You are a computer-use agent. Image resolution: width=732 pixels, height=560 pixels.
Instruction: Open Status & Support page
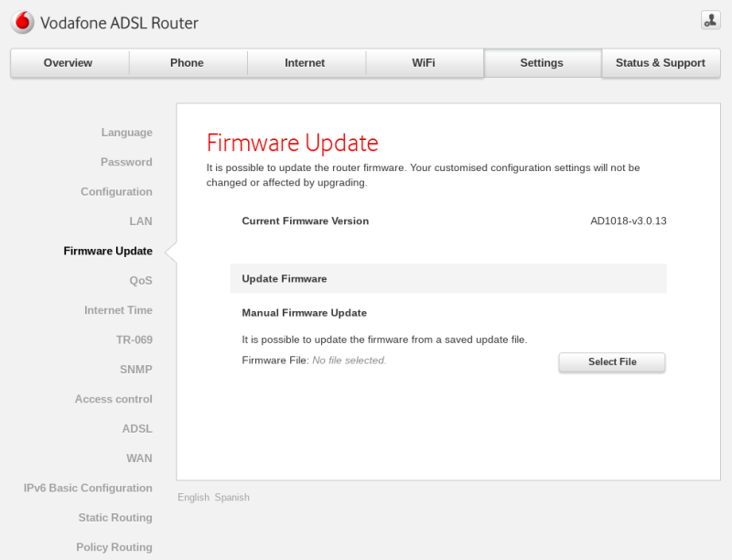pyautogui.click(x=661, y=63)
